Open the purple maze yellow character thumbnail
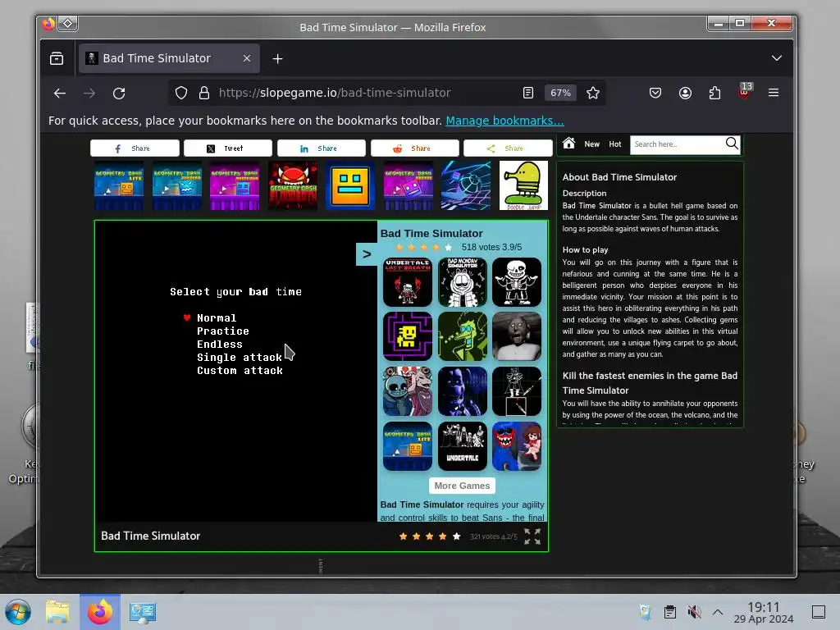This screenshot has height=630, width=840. [408, 337]
